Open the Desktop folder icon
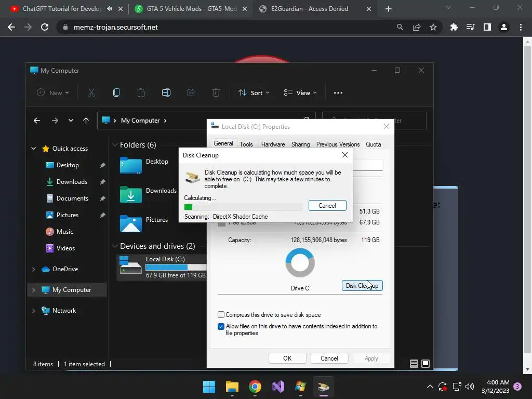The image size is (532, 399). pyautogui.click(x=130, y=165)
